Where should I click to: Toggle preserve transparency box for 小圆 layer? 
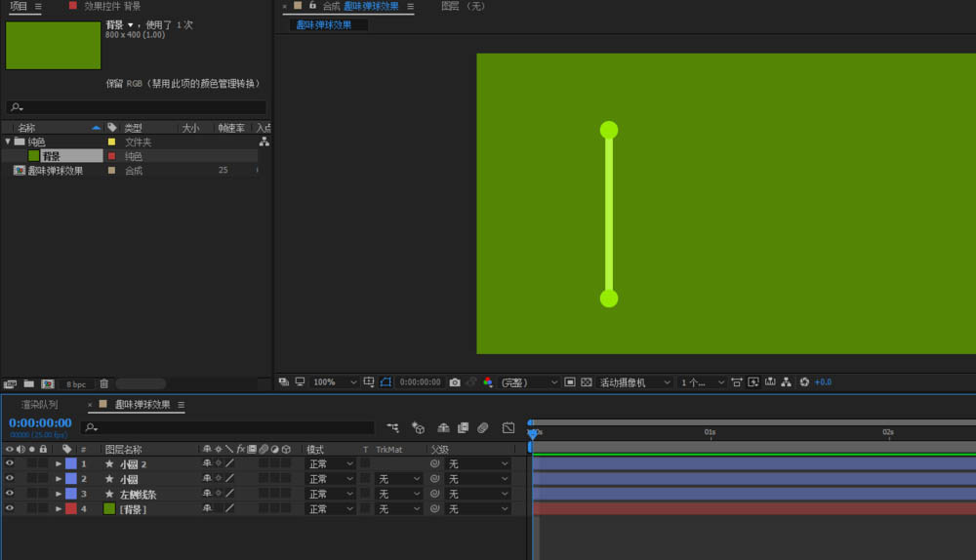click(x=365, y=478)
